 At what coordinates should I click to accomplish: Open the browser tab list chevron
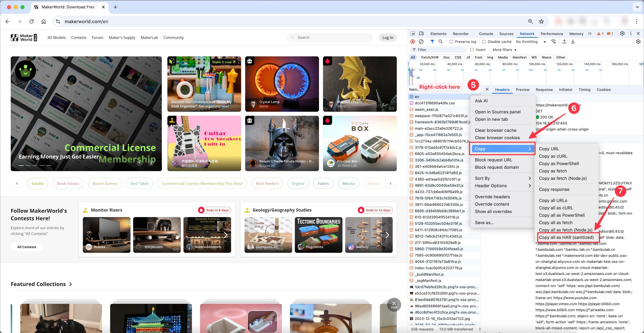coord(637,7)
